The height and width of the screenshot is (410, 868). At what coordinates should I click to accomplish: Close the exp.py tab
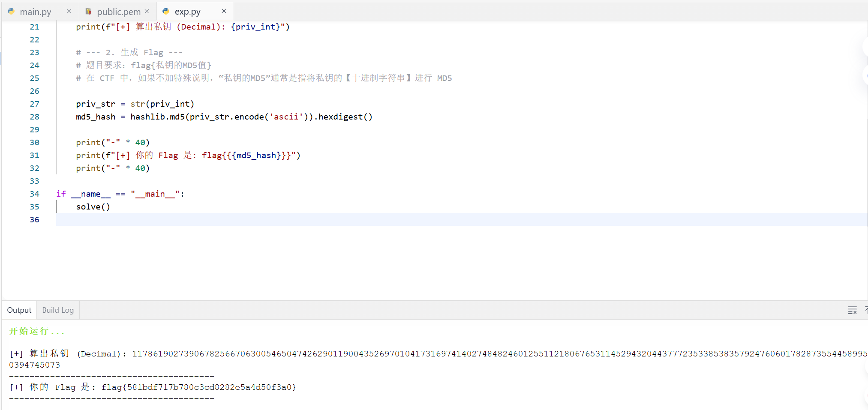(x=224, y=11)
